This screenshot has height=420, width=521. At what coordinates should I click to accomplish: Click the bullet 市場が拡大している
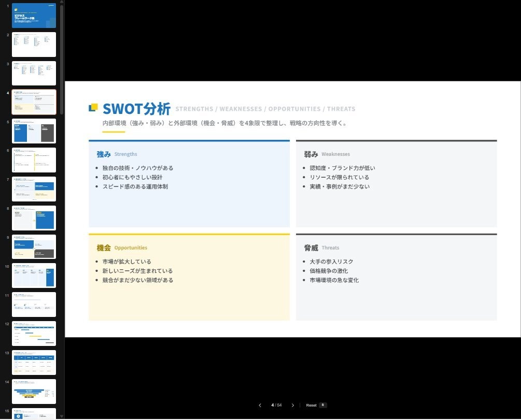tap(126, 262)
